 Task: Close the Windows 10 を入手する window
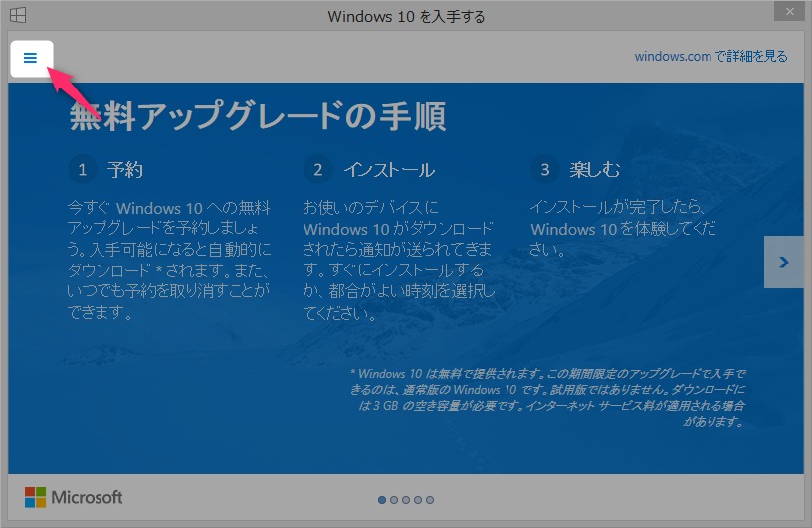[789, 11]
